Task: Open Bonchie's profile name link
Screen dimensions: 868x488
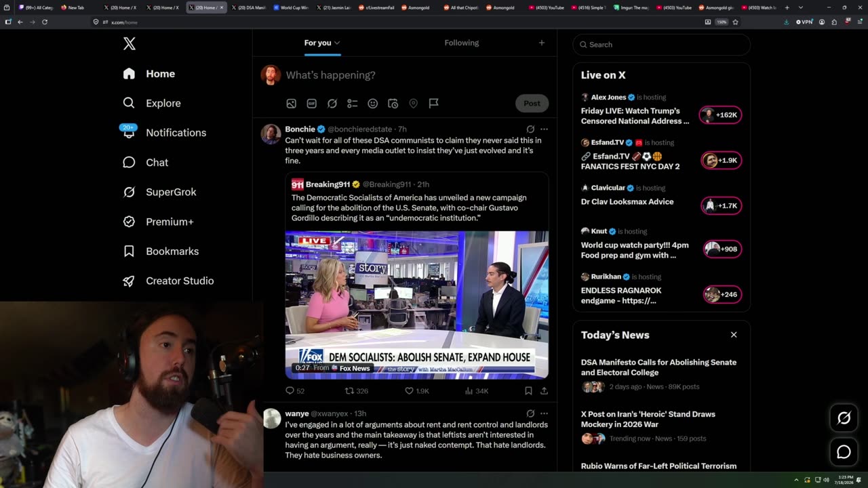Action: (300, 129)
